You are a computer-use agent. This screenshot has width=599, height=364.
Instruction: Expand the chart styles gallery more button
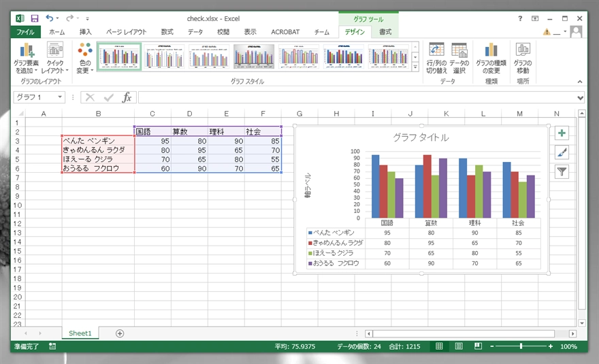(x=415, y=67)
